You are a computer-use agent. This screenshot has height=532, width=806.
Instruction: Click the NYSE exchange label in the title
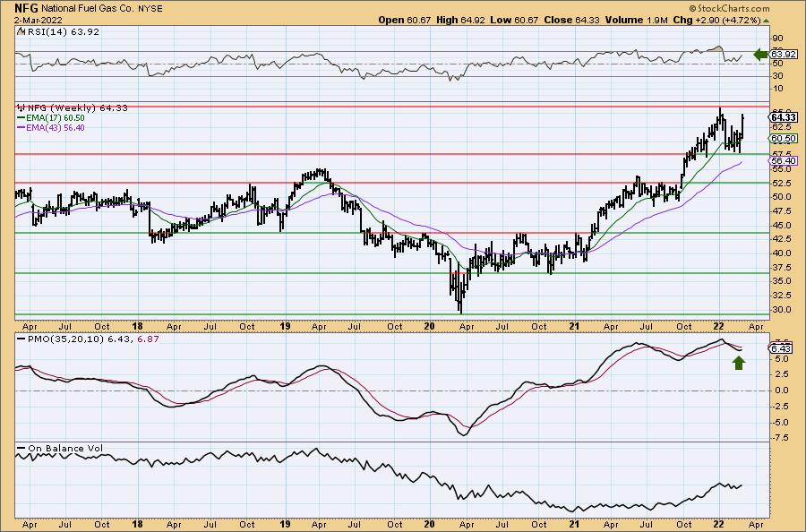[150, 9]
